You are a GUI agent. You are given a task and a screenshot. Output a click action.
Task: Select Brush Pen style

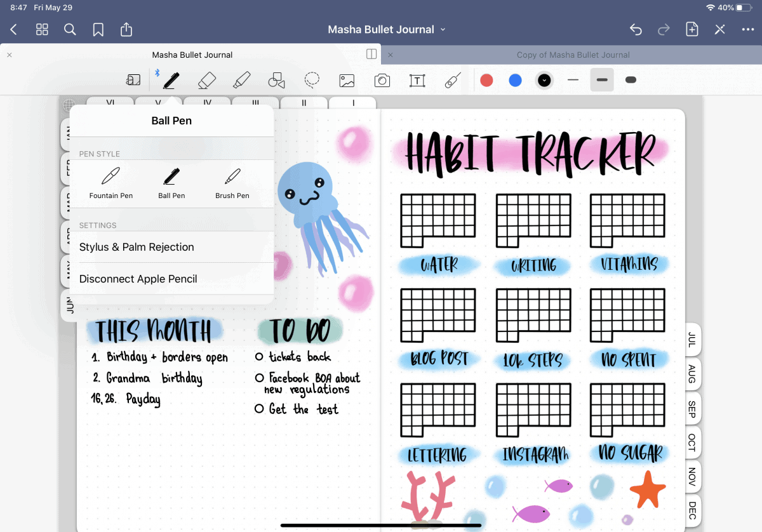point(232,183)
